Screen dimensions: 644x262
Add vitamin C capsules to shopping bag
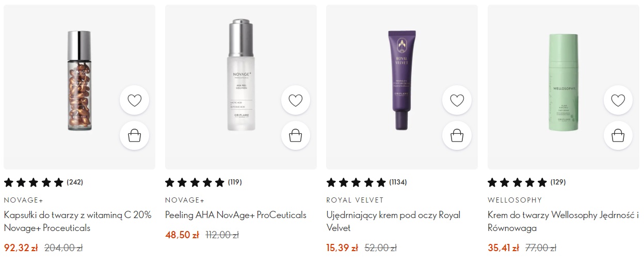134,135
